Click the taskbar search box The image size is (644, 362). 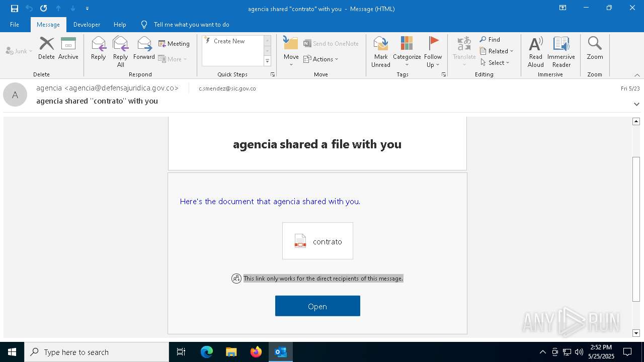(x=97, y=352)
